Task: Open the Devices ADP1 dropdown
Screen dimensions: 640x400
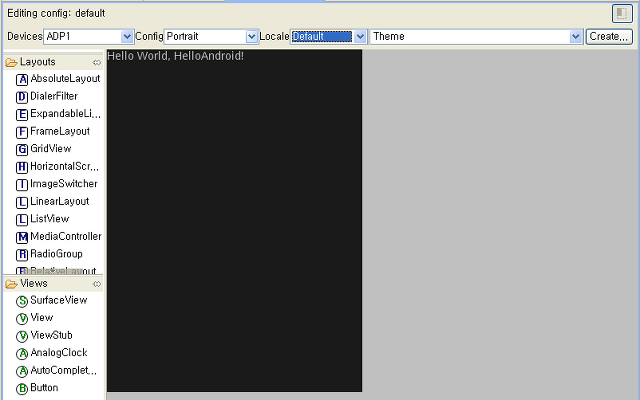Action: point(127,37)
